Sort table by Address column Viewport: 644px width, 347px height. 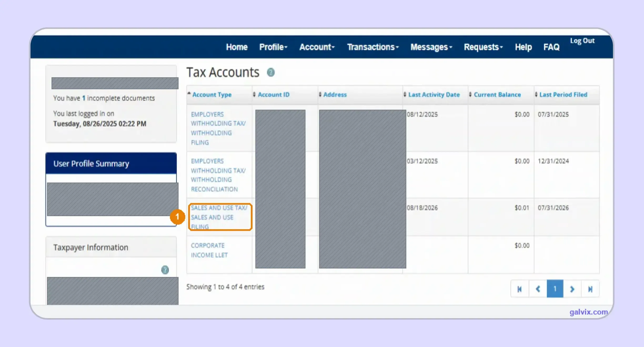[x=335, y=95]
